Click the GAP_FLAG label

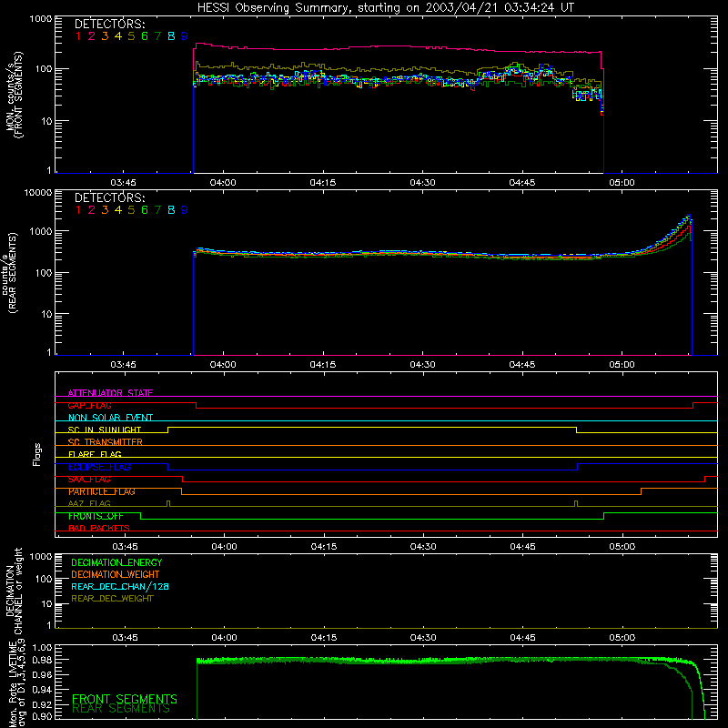point(89,405)
